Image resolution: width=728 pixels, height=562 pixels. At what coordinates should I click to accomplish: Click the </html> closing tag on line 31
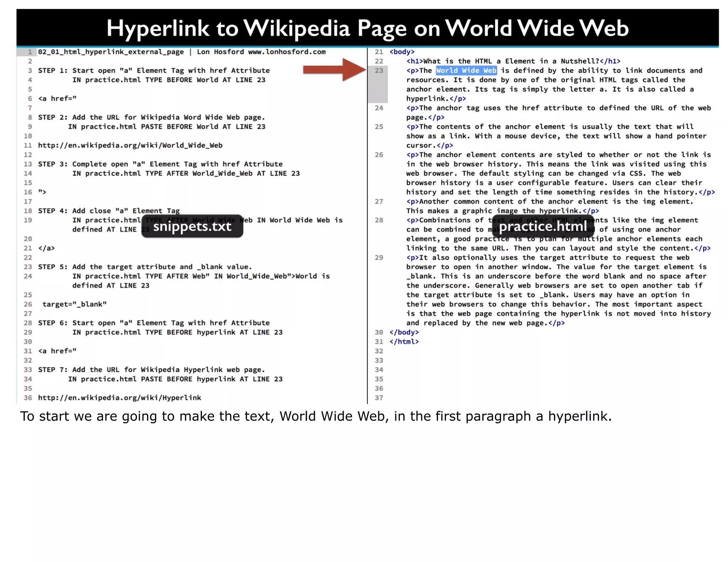click(404, 341)
